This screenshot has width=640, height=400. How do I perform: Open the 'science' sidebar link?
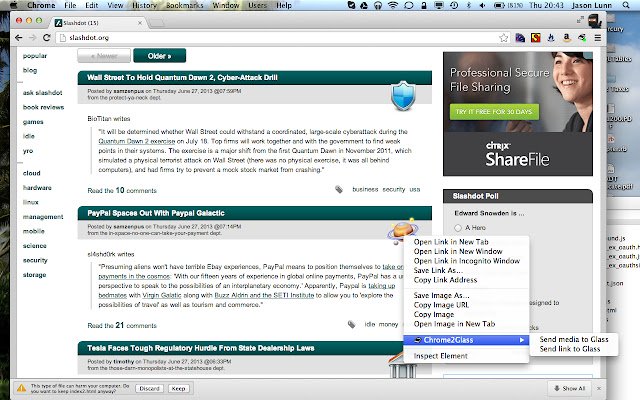35,246
